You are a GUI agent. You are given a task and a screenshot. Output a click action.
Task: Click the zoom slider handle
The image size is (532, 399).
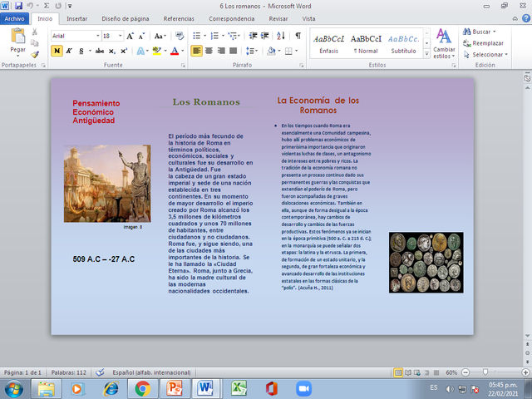pyautogui.click(x=485, y=372)
